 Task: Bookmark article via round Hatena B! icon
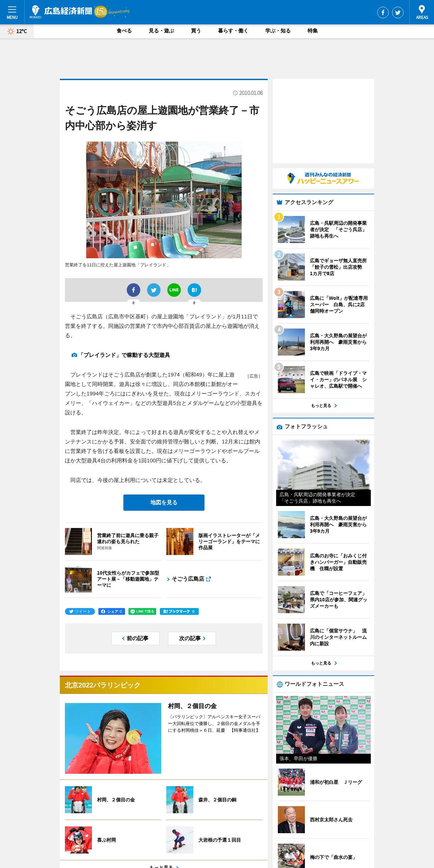(x=194, y=290)
